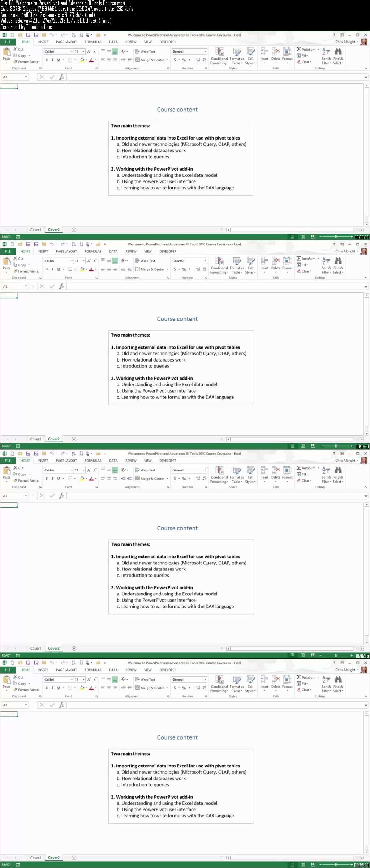Select Cover1 sheet tab in the 00:00:50 frame
The height and width of the screenshot is (868, 370).
point(35,230)
